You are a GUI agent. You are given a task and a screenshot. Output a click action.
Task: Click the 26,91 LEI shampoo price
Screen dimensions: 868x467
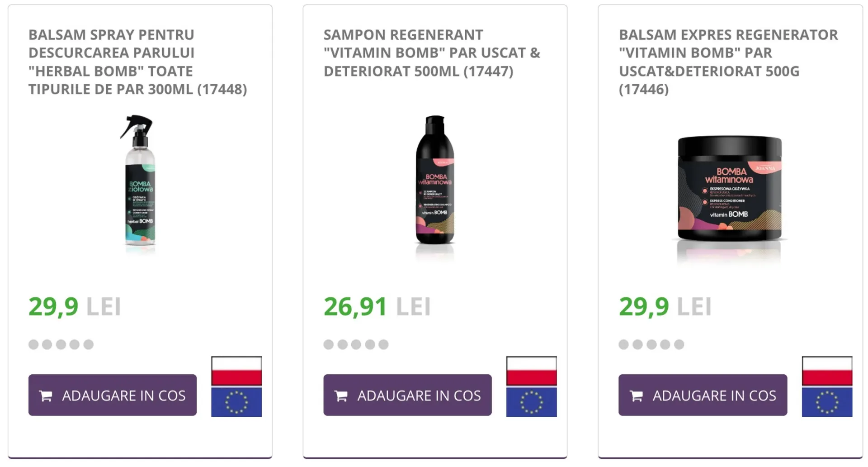coord(377,307)
